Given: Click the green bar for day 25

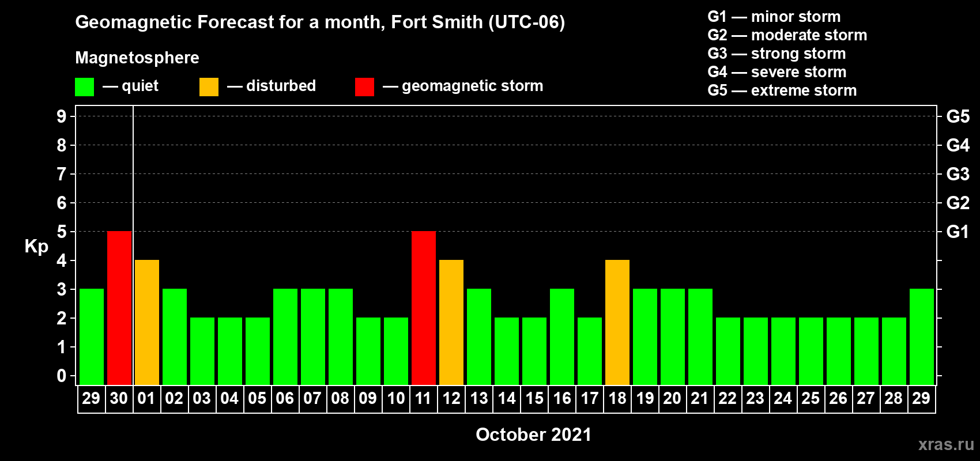Looking at the screenshot, I should (x=811, y=352).
